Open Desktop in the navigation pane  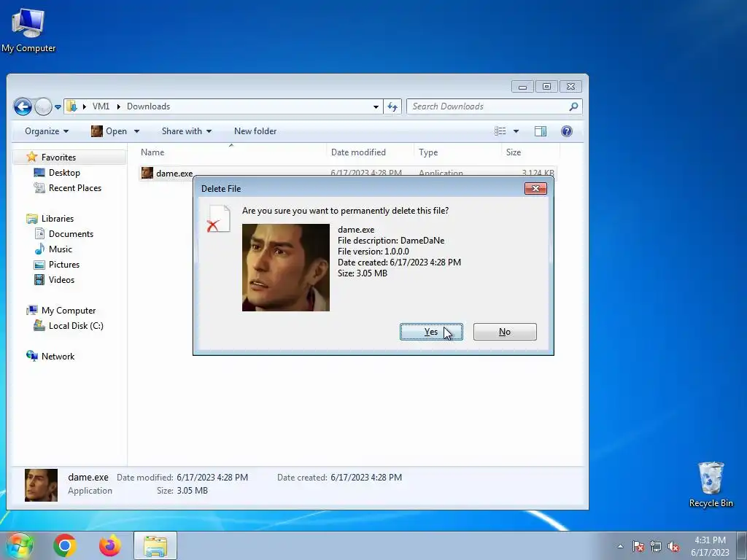(x=64, y=172)
